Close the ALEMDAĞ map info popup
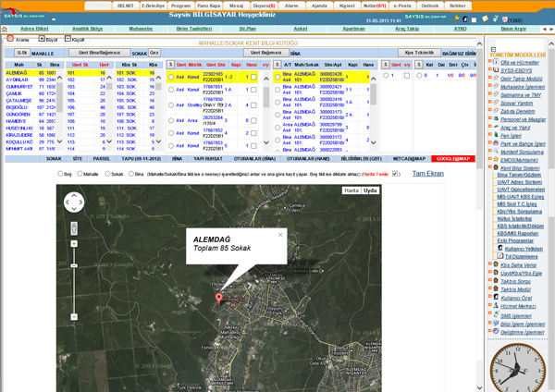Image resolution: width=555 pixels, height=392 pixels. click(280, 235)
